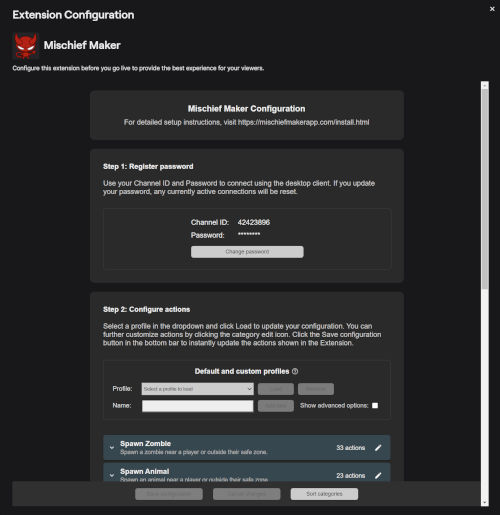Click the scrollbar down arrow
Screen dimensions: 500x515
click(x=485, y=502)
